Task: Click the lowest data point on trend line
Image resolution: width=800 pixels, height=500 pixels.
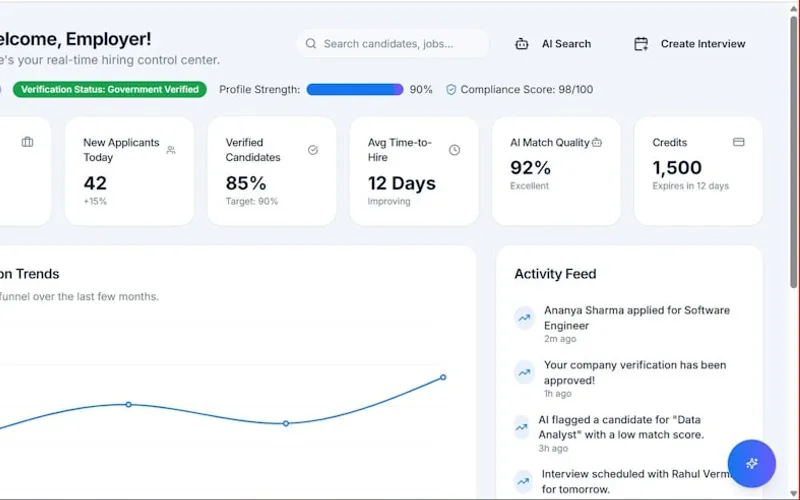Action: (x=286, y=423)
